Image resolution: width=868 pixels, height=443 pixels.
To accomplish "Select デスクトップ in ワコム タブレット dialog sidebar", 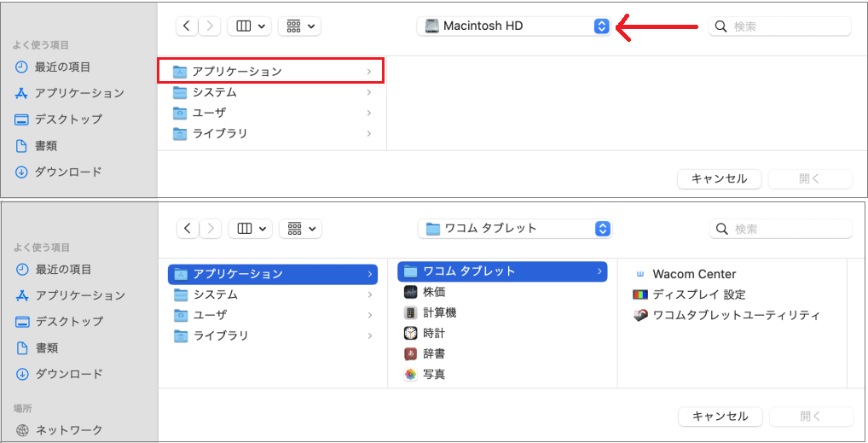I will [x=59, y=322].
